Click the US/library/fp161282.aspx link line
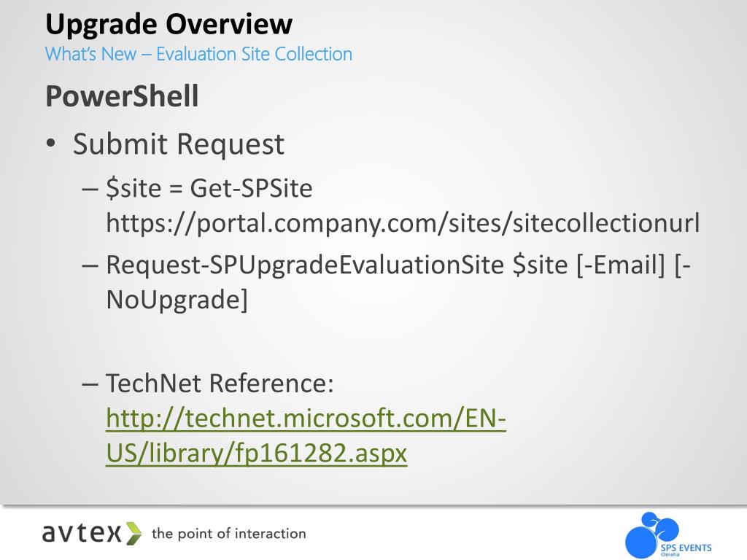The height and width of the screenshot is (560, 747). (256, 453)
